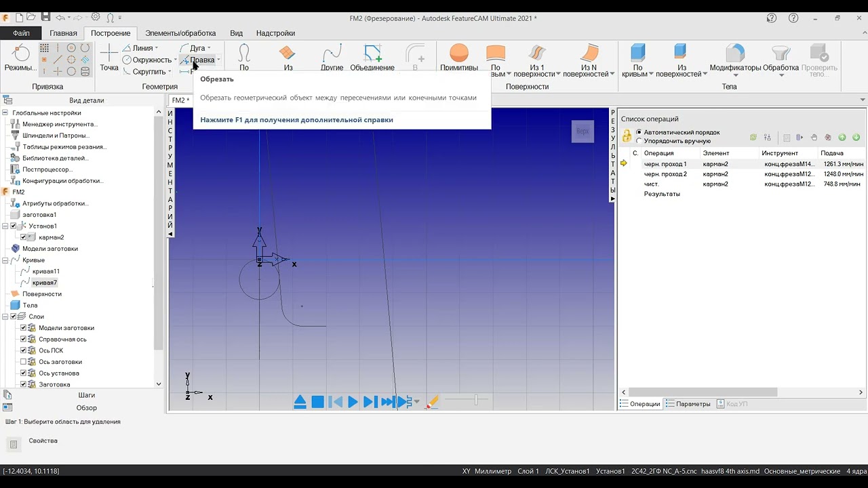Choose the Из N поверхностей tool
This screenshot has width=868, height=488.
coord(589,61)
